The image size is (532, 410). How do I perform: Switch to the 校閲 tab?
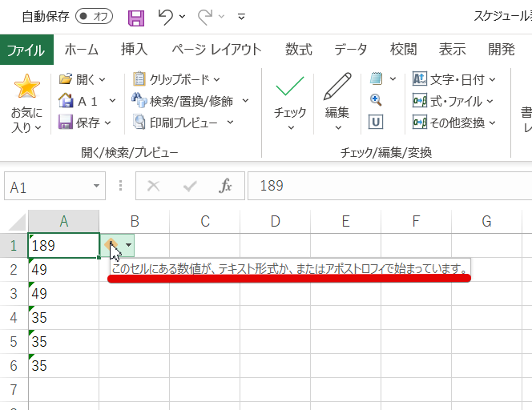(x=404, y=50)
